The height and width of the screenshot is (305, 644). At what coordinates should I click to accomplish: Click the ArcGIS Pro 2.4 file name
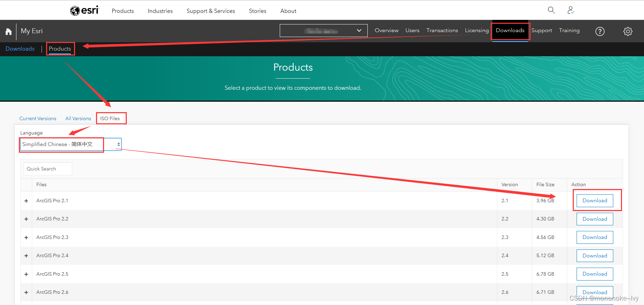coord(52,255)
